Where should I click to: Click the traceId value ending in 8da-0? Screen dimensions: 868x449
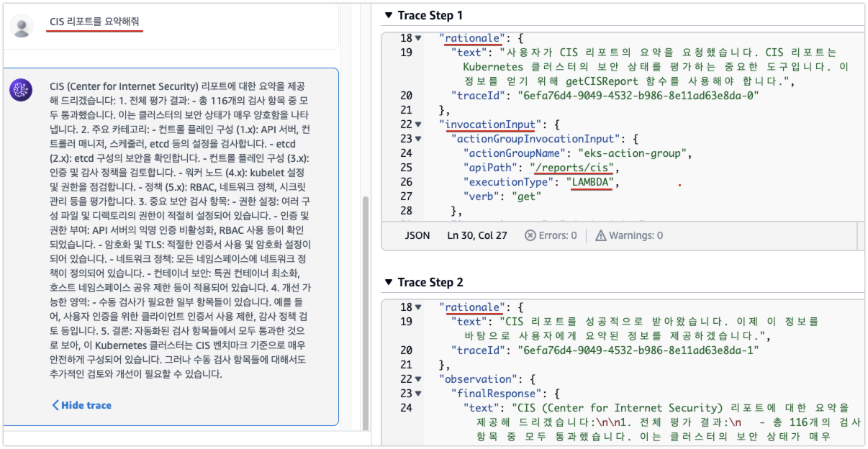point(638,95)
